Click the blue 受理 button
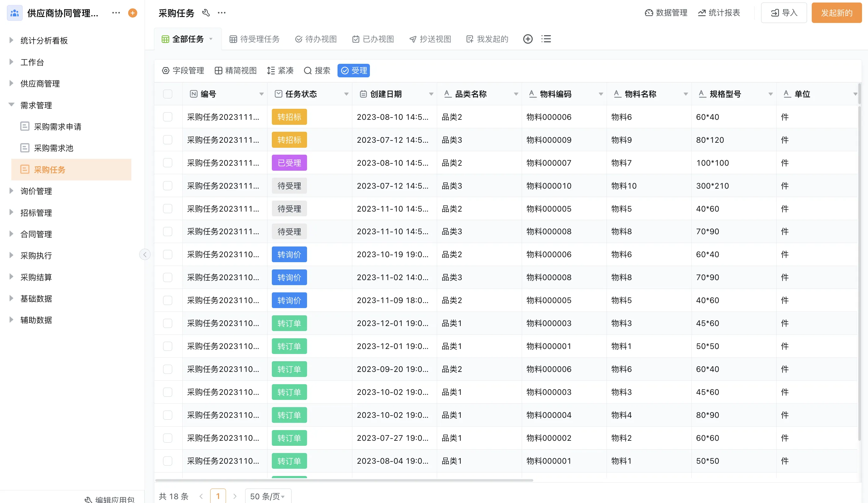 point(354,71)
